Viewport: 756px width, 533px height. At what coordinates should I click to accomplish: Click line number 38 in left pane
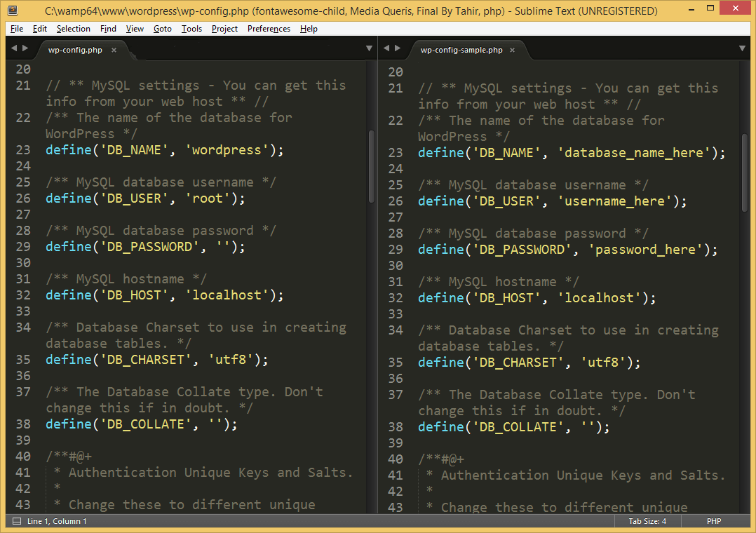pos(23,424)
